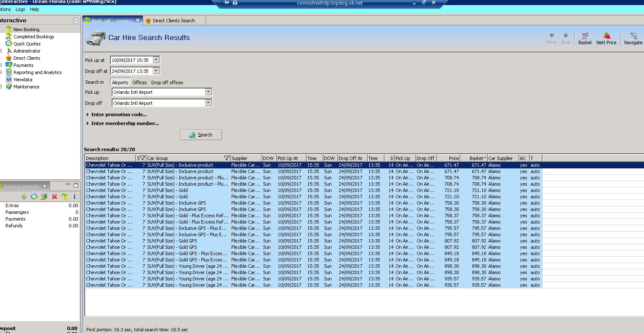Expand the Enter membership number section
644x333 pixels.
click(x=125, y=123)
